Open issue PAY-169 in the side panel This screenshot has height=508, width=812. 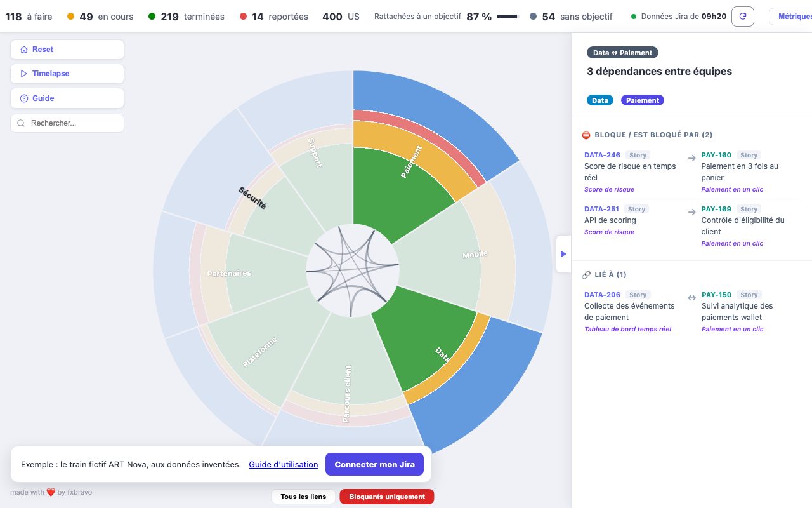[x=716, y=209]
